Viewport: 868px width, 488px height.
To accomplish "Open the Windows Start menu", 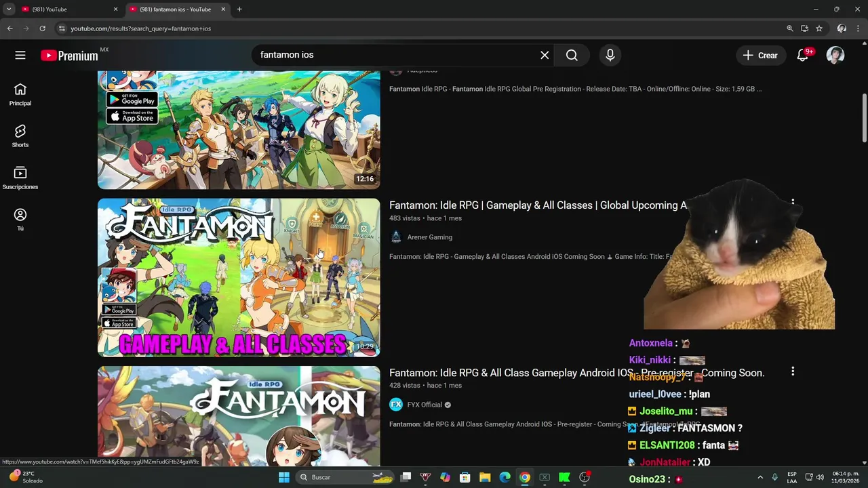I will pos(284,477).
